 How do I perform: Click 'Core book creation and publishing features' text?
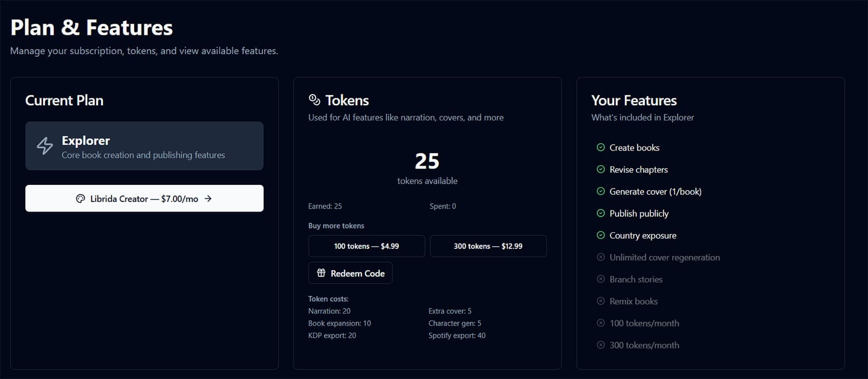tap(143, 155)
